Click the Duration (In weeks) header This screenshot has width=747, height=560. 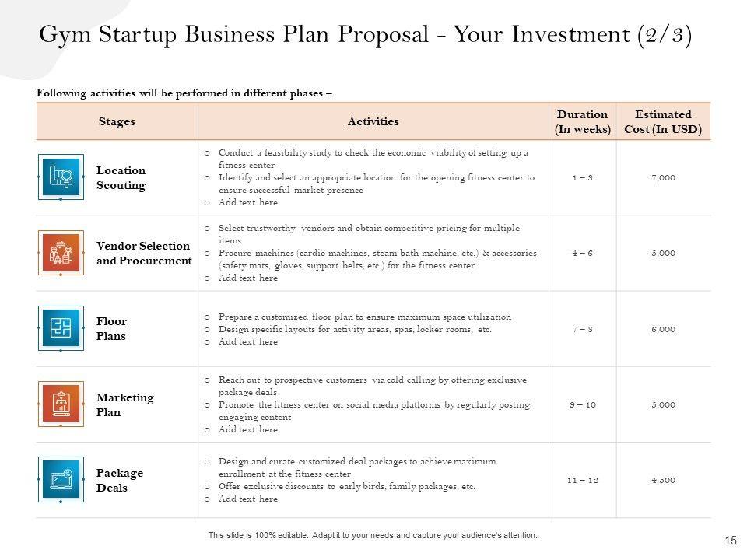582,122
